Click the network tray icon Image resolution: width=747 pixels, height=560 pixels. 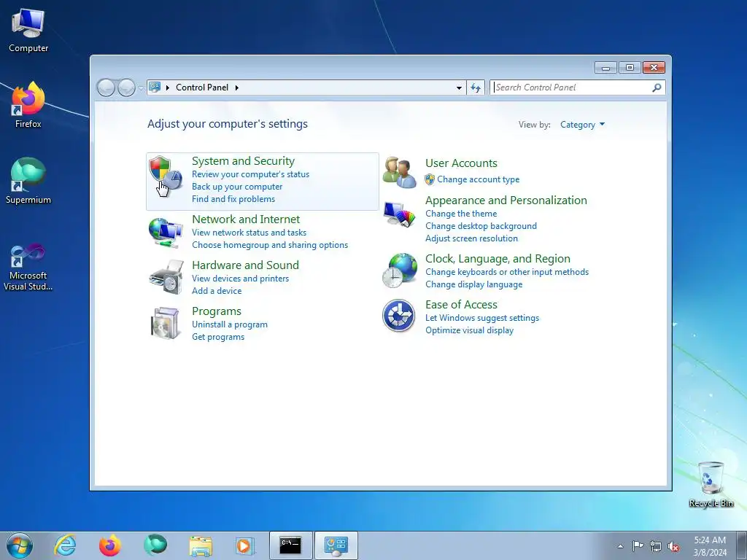coord(656,546)
